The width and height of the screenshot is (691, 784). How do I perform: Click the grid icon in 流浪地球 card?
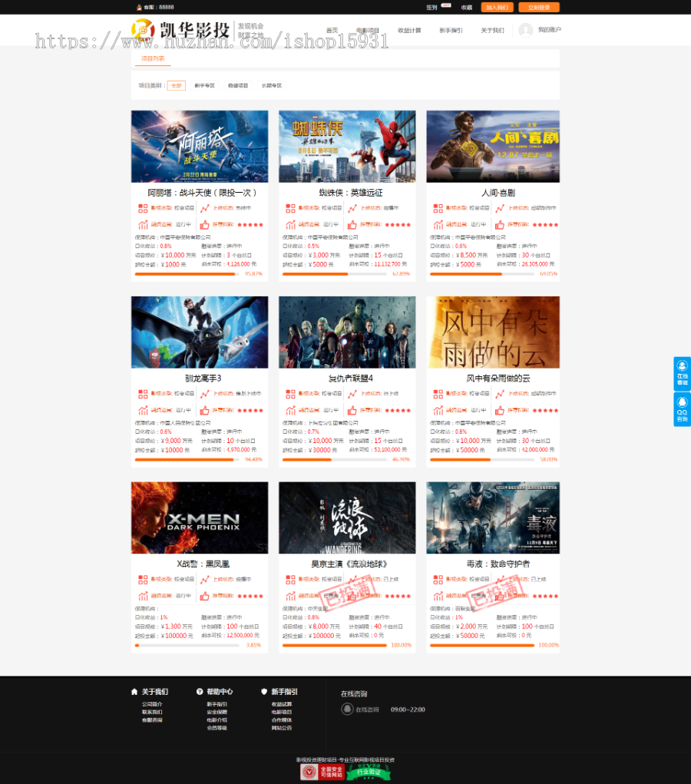(x=290, y=580)
